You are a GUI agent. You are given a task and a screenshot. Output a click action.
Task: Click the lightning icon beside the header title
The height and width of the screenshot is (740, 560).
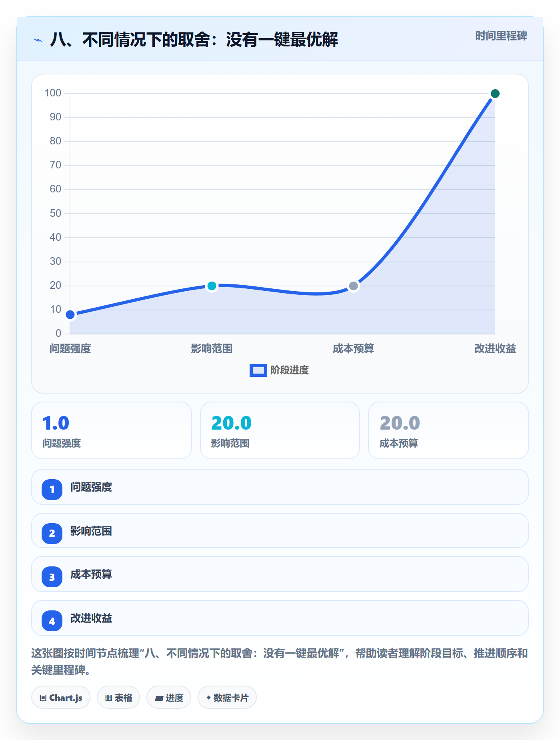point(38,40)
